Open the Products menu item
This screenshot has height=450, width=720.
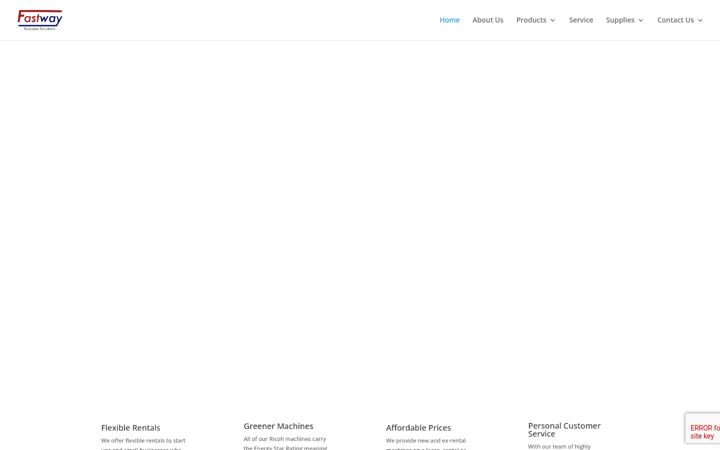[x=531, y=20]
